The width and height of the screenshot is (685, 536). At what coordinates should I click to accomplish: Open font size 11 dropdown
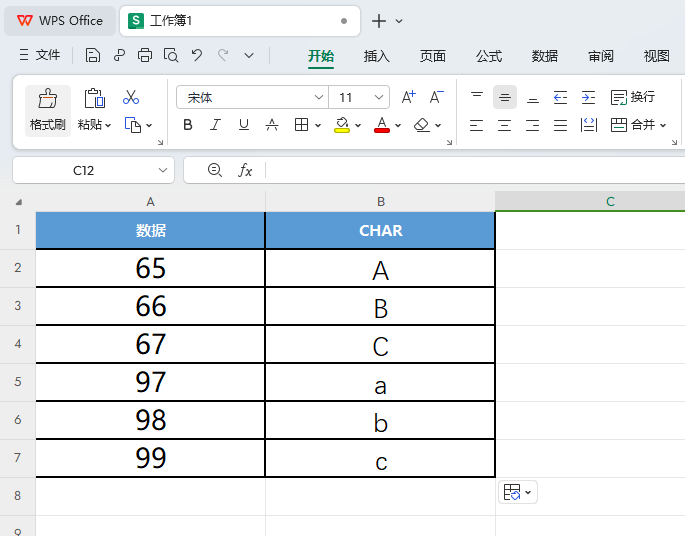[x=379, y=97]
